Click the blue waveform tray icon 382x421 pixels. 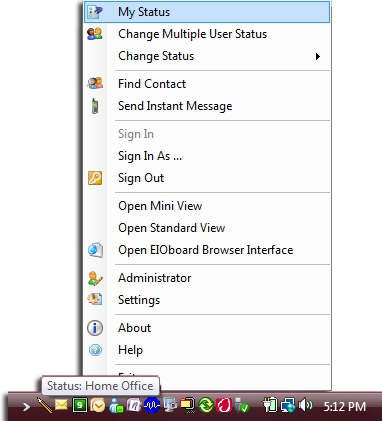(152, 405)
